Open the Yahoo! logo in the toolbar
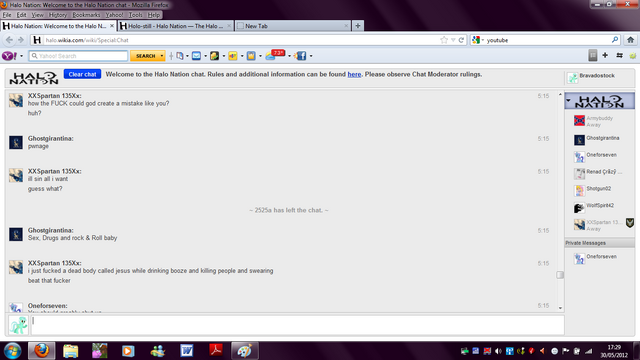Viewport: 640px width, 360px height. pyautogui.click(x=9, y=56)
